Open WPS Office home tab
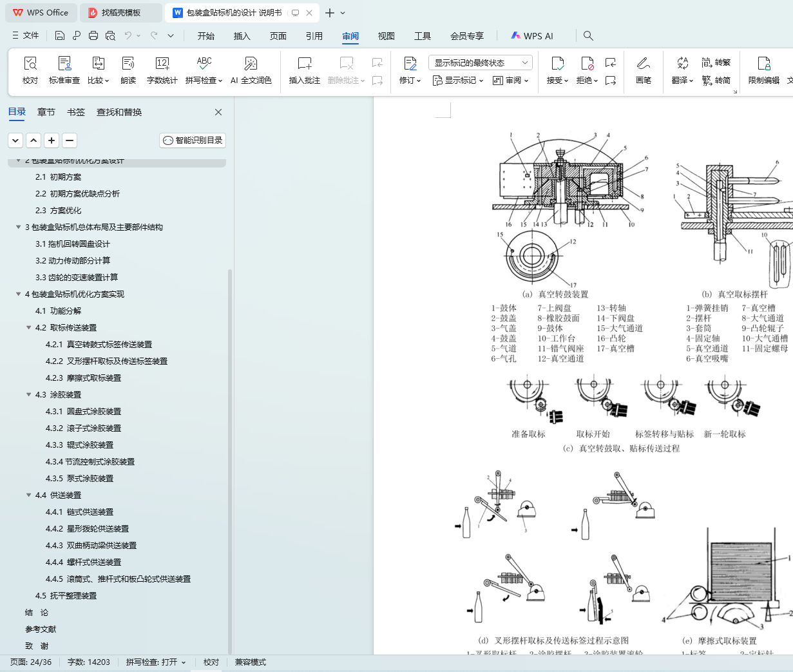 click(x=41, y=13)
